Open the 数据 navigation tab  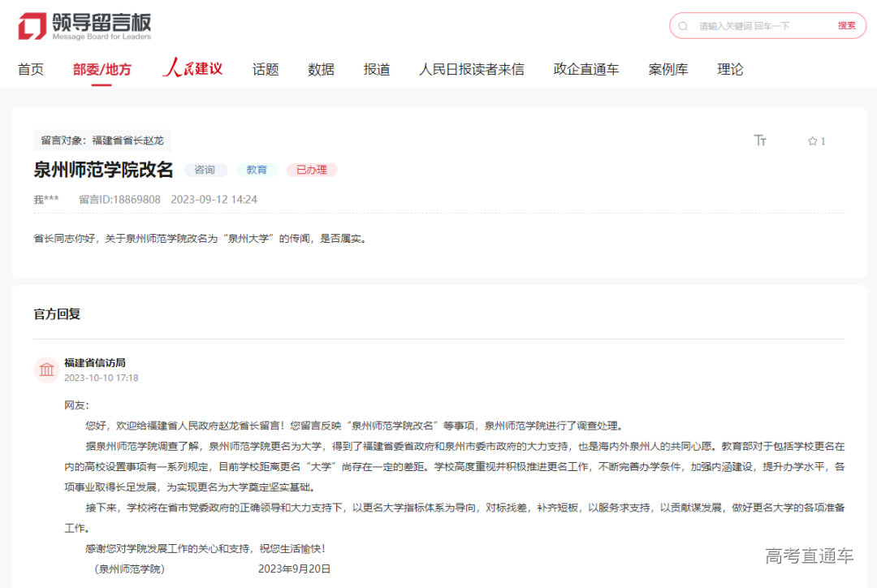pos(321,70)
